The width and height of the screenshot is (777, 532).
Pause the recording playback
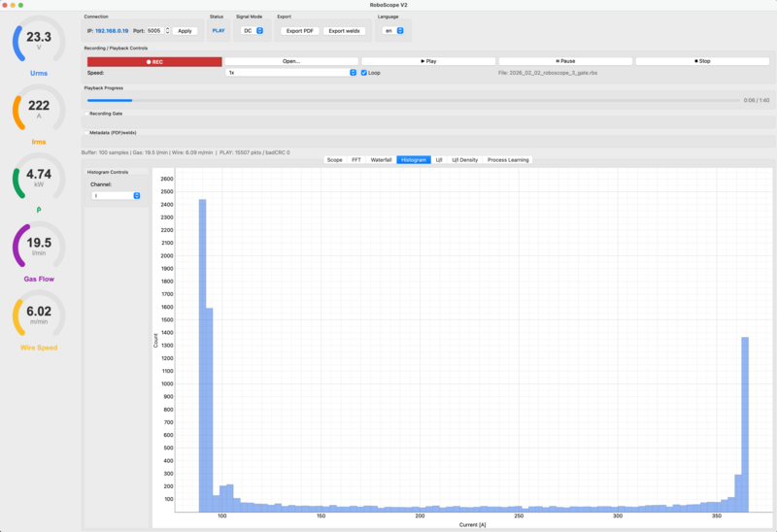pyautogui.click(x=564, y=61)
